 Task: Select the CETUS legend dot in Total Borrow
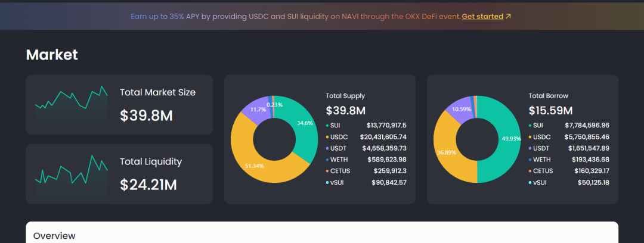[530, 171]
